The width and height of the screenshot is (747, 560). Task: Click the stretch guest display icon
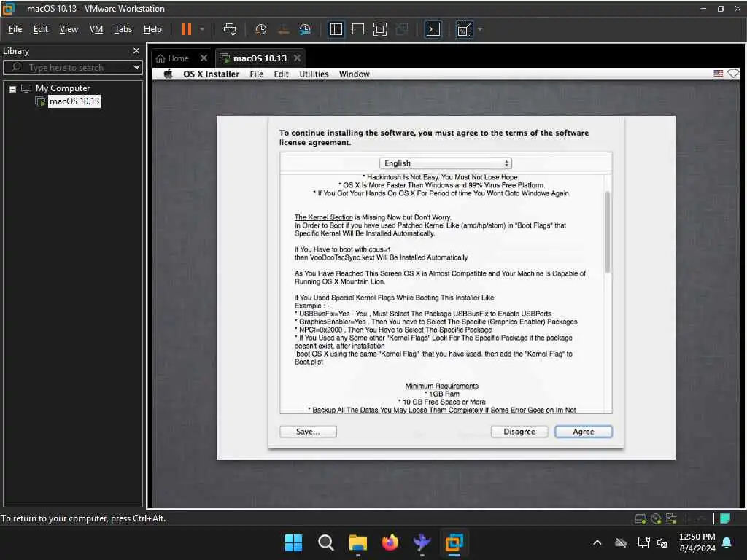pyautogui.click(x=464, y=29)
